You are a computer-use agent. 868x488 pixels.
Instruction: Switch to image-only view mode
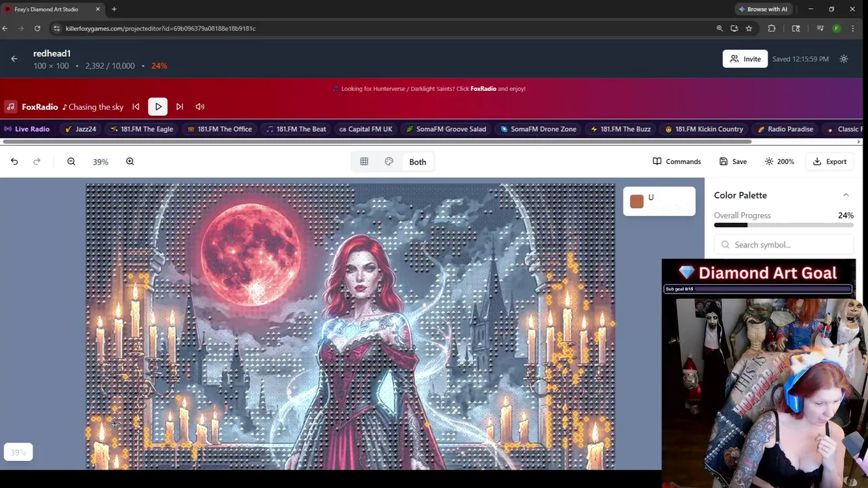(x=389, y=161)
